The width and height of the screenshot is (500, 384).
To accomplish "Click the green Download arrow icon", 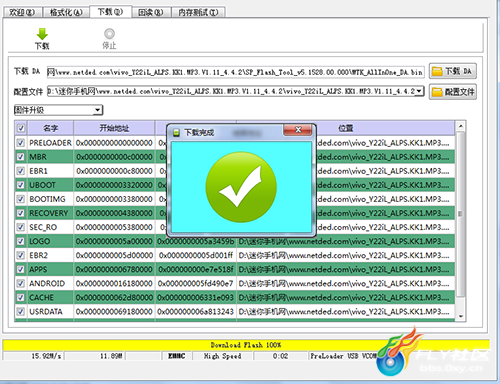I will [42, 34].
